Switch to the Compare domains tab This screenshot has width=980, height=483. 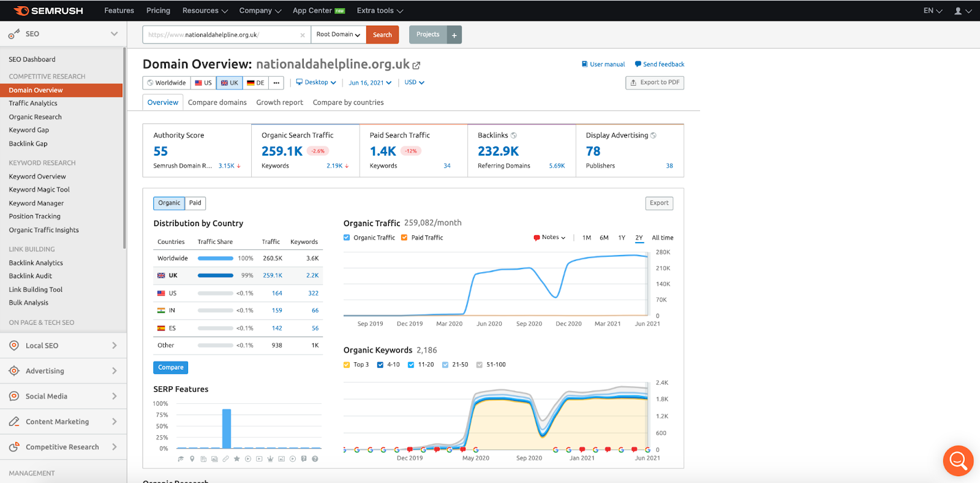click(x=217, y=102)
